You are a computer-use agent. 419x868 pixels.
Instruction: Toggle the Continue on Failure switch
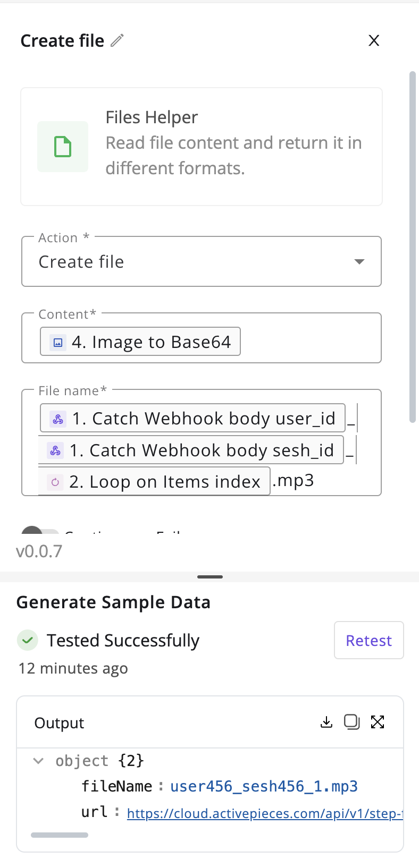[x=39, y=532]
